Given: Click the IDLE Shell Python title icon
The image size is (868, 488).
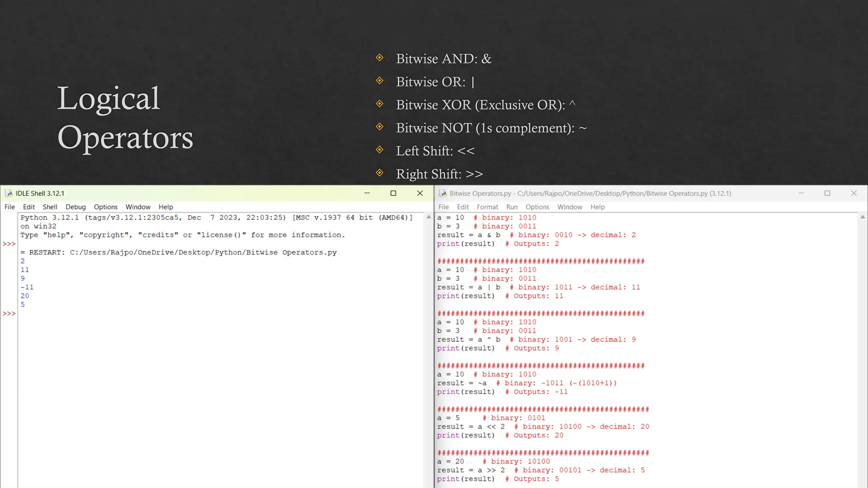Looking at the screenshot, I should coord(8,194).
